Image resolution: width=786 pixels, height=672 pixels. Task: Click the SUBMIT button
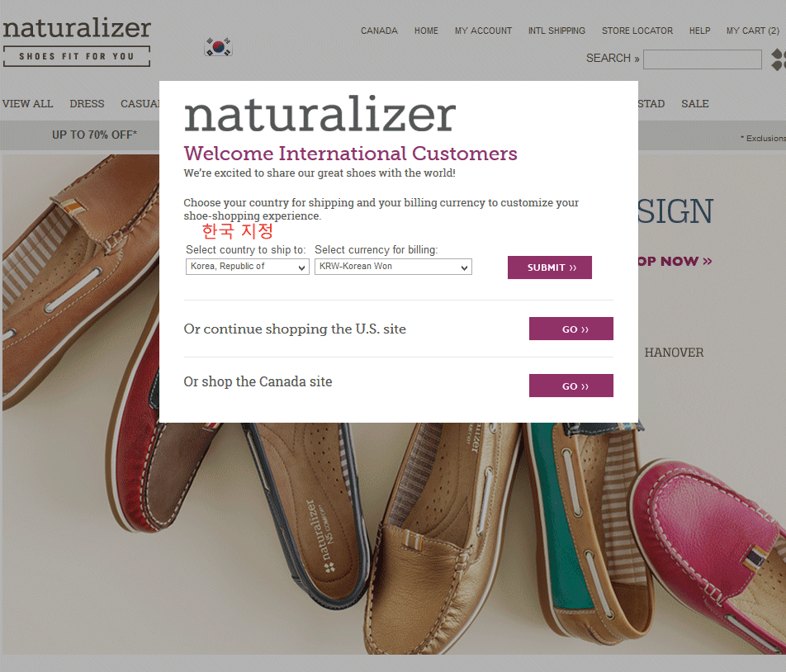tap(549, 267)
